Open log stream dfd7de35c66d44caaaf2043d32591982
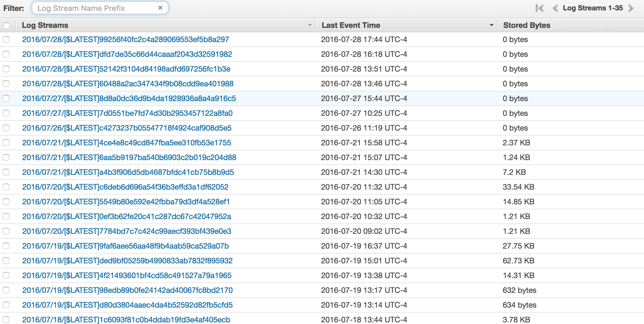The width and height of the screenshot is (644, 324). tap(127, 54)
